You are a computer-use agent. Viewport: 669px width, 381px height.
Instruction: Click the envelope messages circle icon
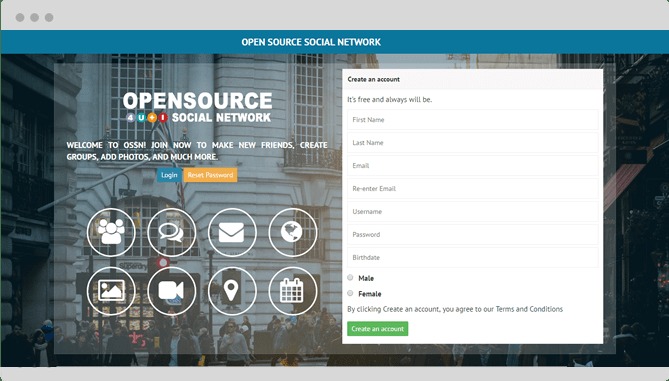[x=232, y=232]
